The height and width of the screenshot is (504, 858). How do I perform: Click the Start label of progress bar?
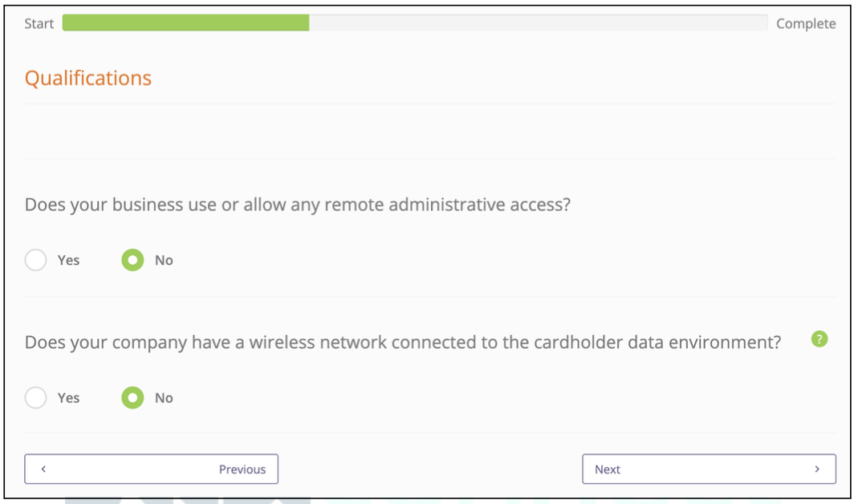click(39, 24)
